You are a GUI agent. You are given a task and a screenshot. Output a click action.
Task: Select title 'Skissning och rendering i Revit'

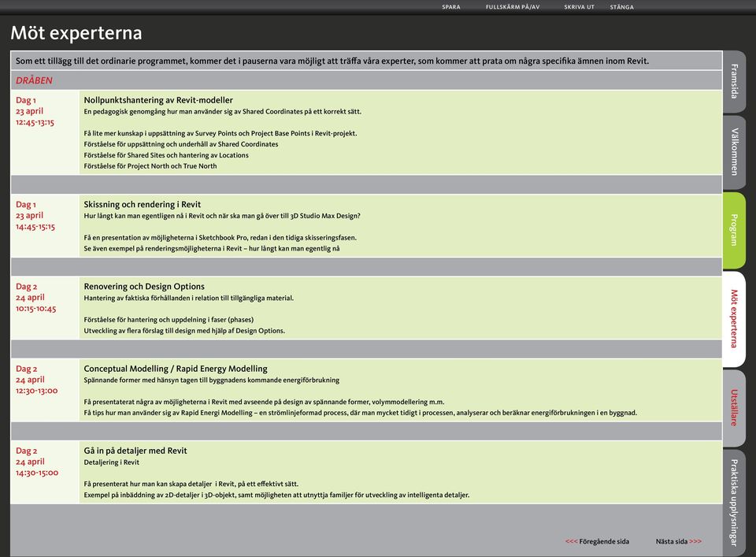pyautogui.click(x=143, y=205)
